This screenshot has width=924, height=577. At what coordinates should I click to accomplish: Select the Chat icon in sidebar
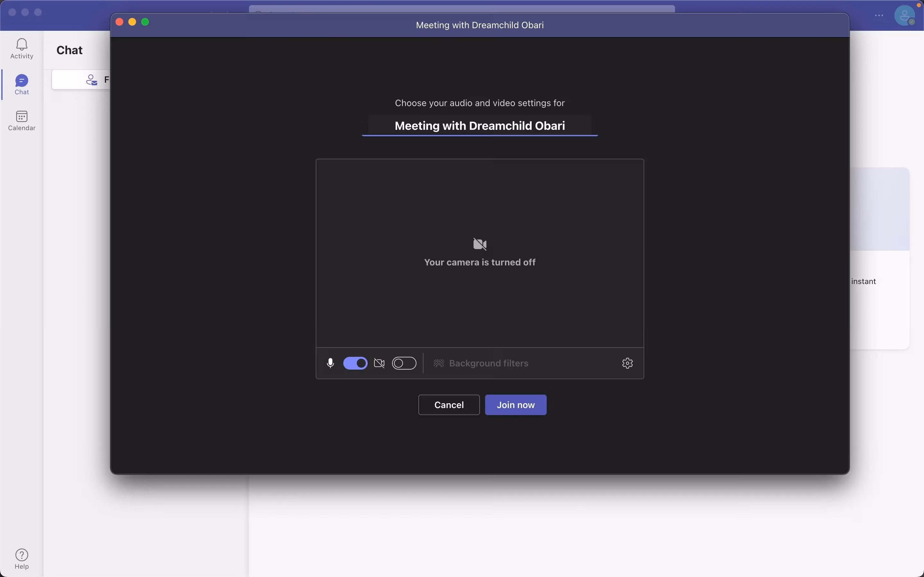(21, 84)
